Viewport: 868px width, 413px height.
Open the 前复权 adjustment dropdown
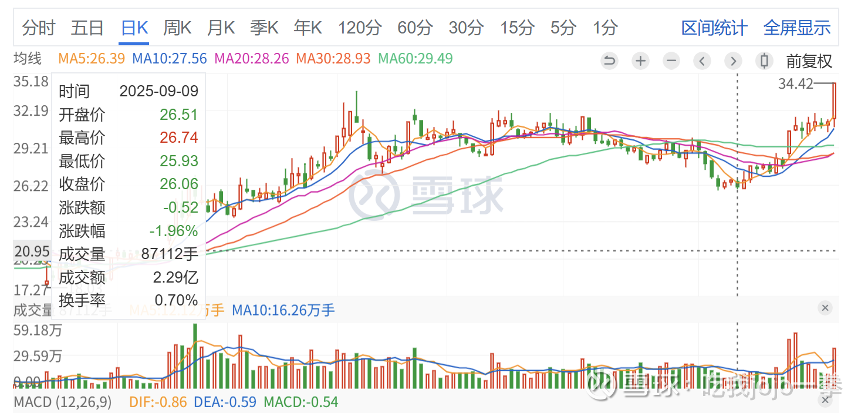coord(809,61)
